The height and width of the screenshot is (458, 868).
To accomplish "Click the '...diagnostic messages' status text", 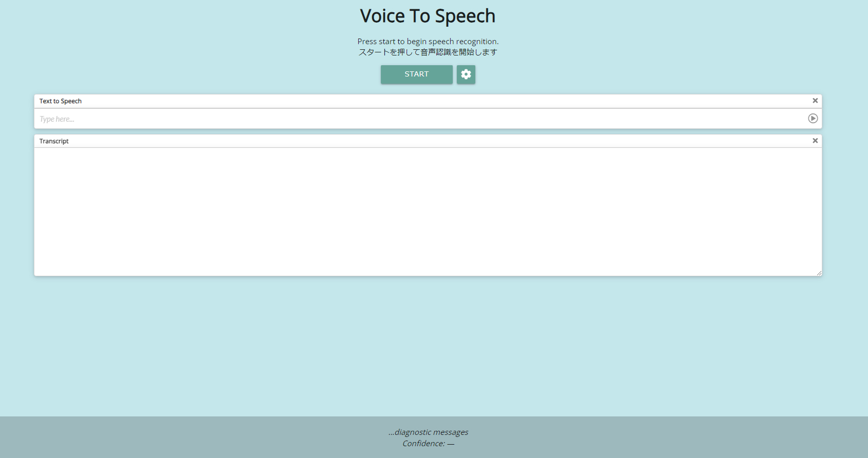I will coord(428,432).
